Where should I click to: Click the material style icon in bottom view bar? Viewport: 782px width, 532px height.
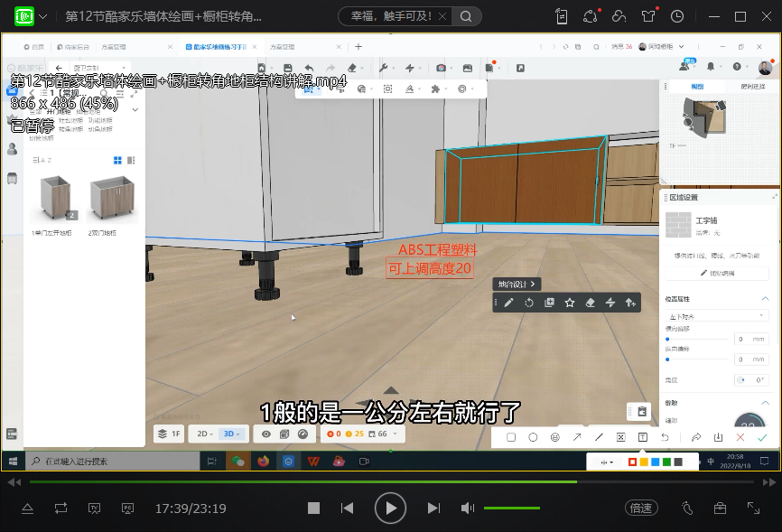click(x=303, y=434)
